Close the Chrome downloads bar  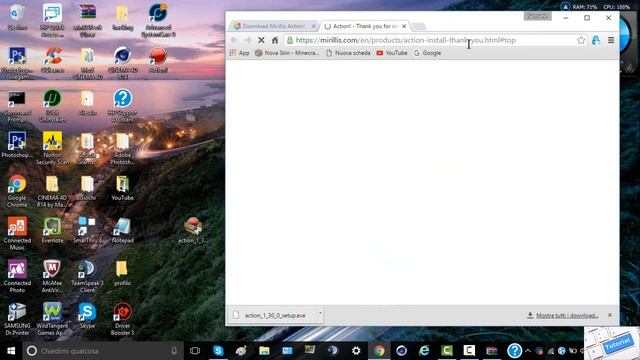[x=610, y=315]
